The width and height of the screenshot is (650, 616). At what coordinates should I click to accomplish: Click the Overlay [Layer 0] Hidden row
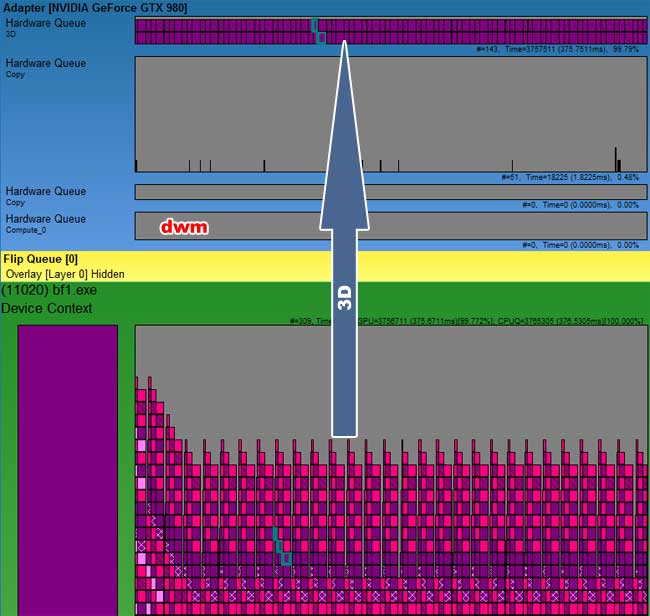[65, 273]
